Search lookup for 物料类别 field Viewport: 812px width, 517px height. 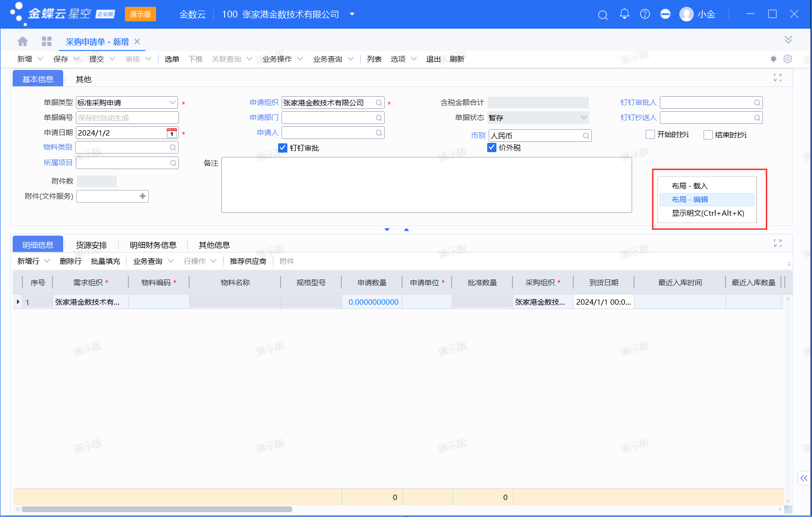tap(173, 147)
